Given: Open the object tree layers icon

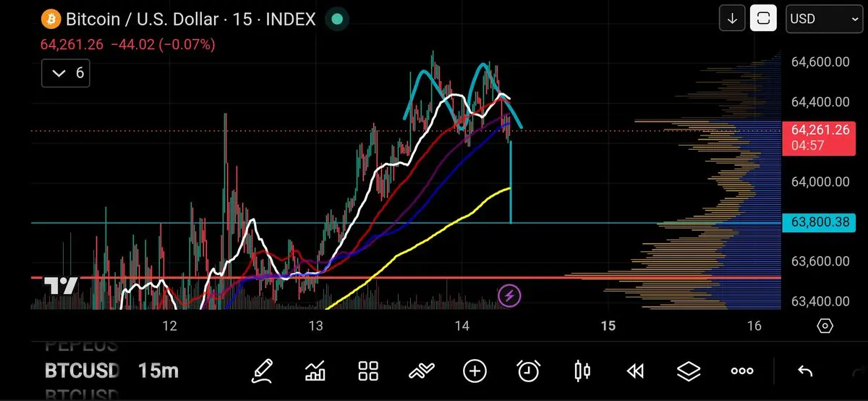Looking at the screenshot, I should [x=689, y=371].
